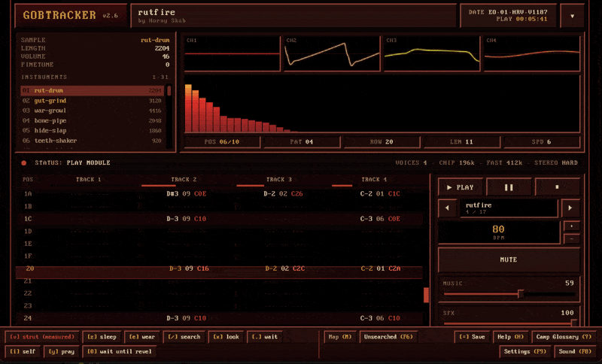Select the TRACK 3 column header
Image resolution: width=602 pixels, height=364 pixels.
pos(278,180)
